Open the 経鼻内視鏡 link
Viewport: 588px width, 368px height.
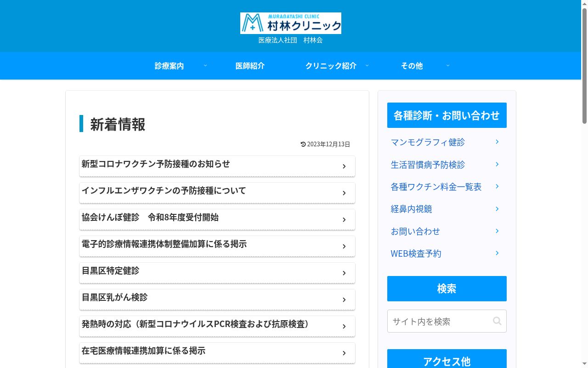(447, 209)
